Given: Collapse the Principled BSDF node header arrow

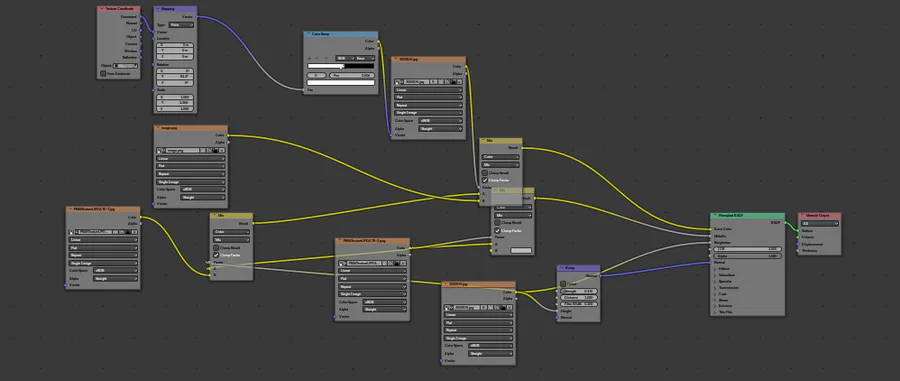Looking at the screenshot, I should (714, 216).
